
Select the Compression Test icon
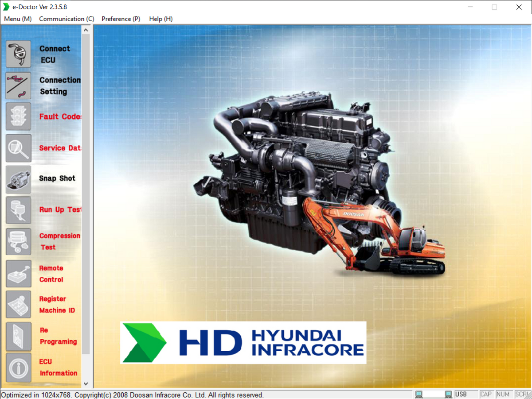point(19,242)
